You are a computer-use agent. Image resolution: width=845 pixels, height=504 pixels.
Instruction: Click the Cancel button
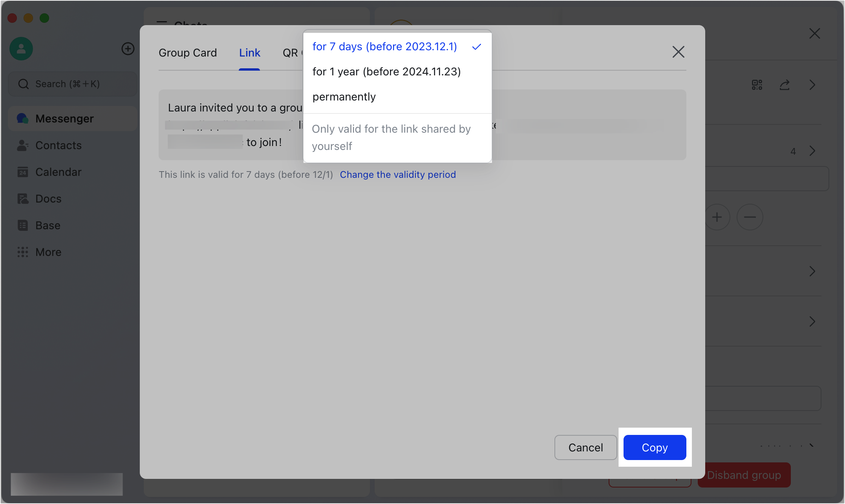pos(585,447)
